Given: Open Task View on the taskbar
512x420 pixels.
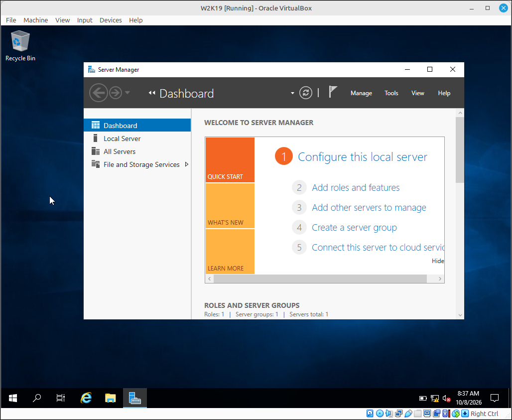Looking at the screenshot, I should pyautogui.click(x=61, y=398).
